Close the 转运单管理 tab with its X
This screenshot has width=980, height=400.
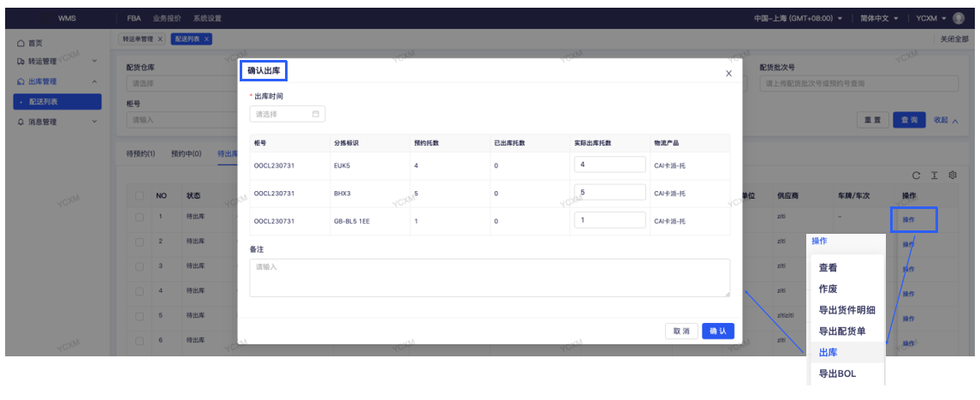[160, 39]
